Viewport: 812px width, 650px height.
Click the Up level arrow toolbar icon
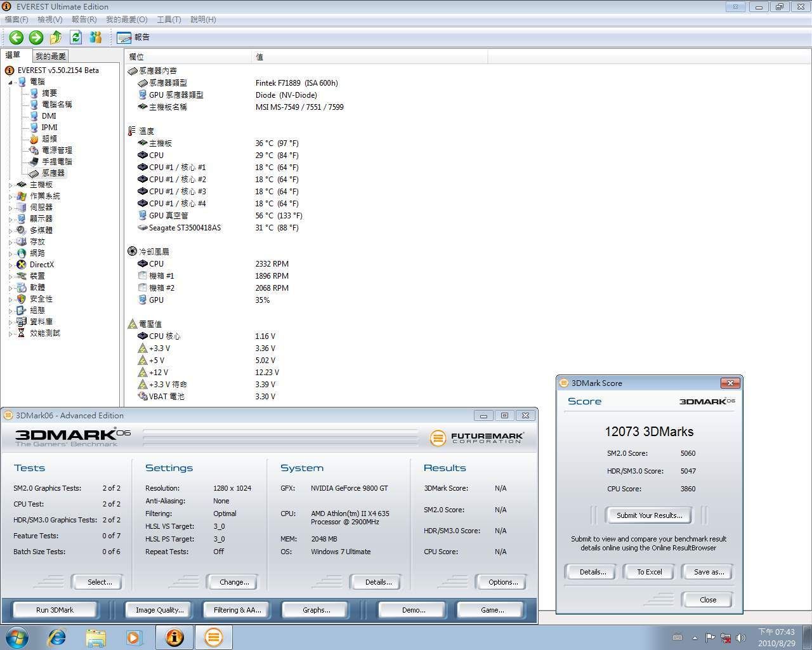tap(56, 37)
